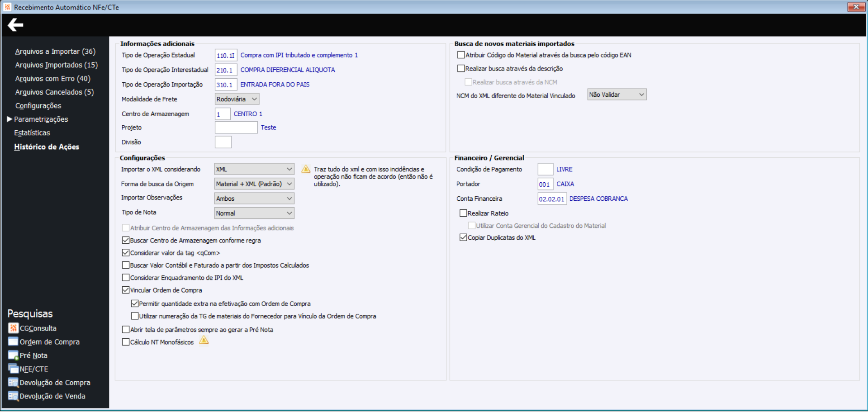868x412 pixels.
Task: Enable Cálculo NT Monofásicos checkbox
Action: point(126,342)
